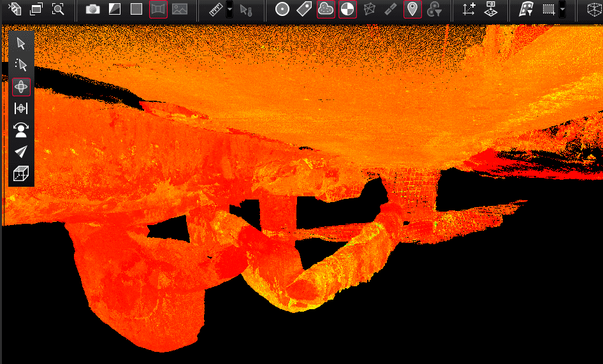
Task: Switch to constrained orbit between bars mode
Action: (x=21, y=108)
